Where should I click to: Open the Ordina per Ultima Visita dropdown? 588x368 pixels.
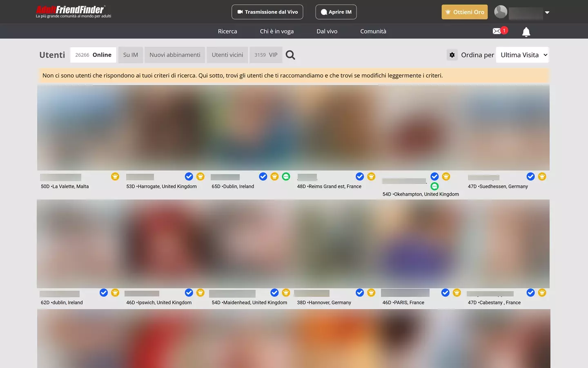(x=522, y=55)
